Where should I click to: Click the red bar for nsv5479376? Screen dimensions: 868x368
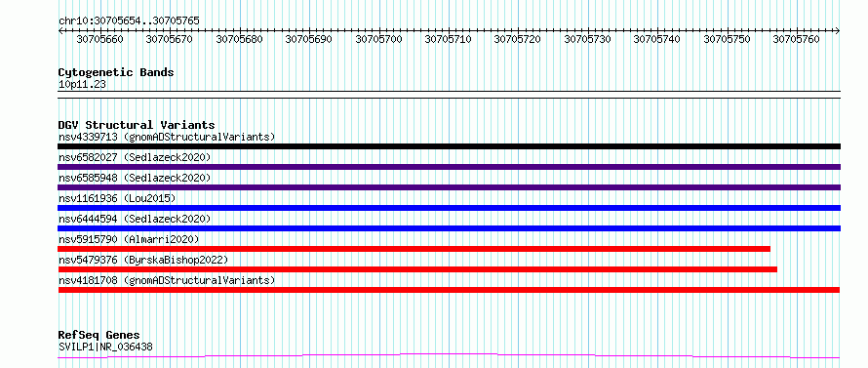coord(417,269)
